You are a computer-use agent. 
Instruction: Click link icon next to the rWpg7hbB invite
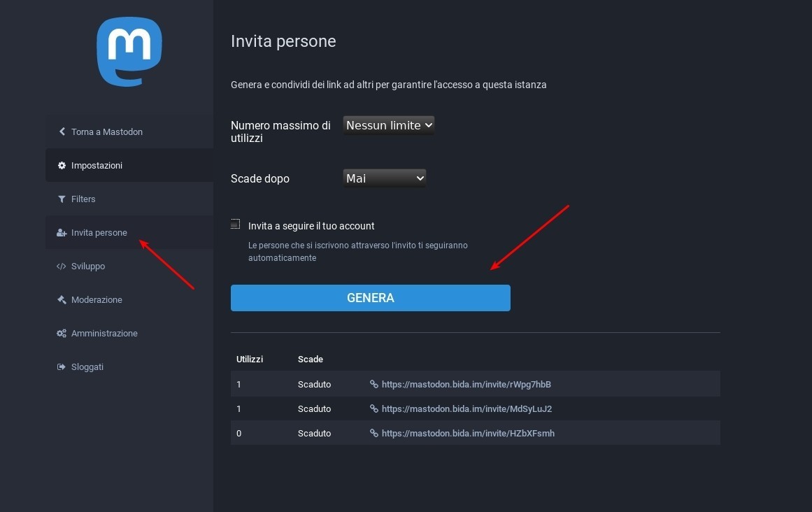[374, 384]
